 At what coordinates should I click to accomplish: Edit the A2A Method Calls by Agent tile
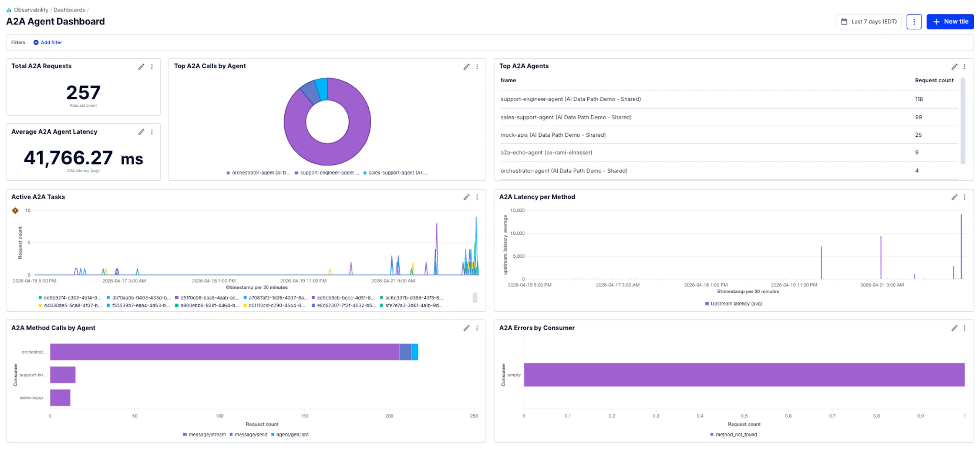click(466, 328)
